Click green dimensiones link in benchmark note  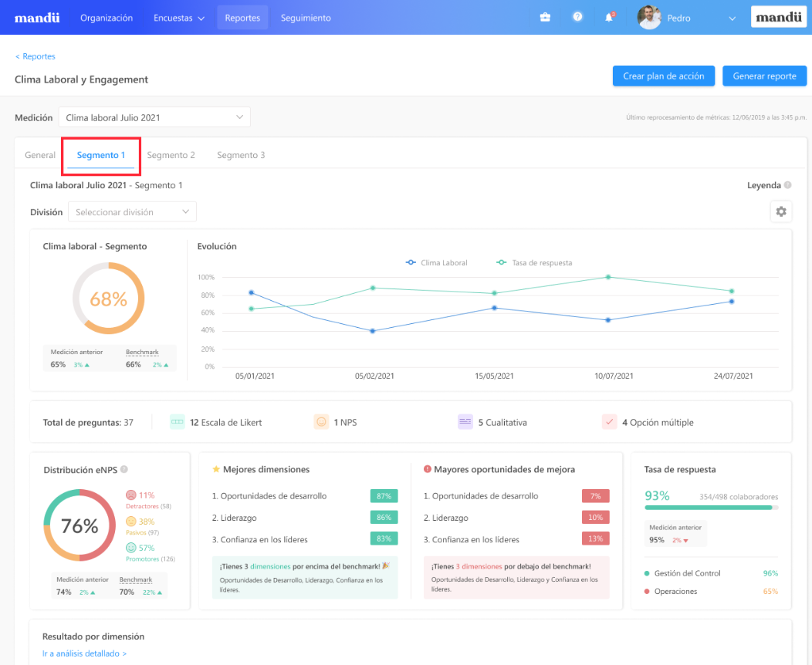pos(270,566)
